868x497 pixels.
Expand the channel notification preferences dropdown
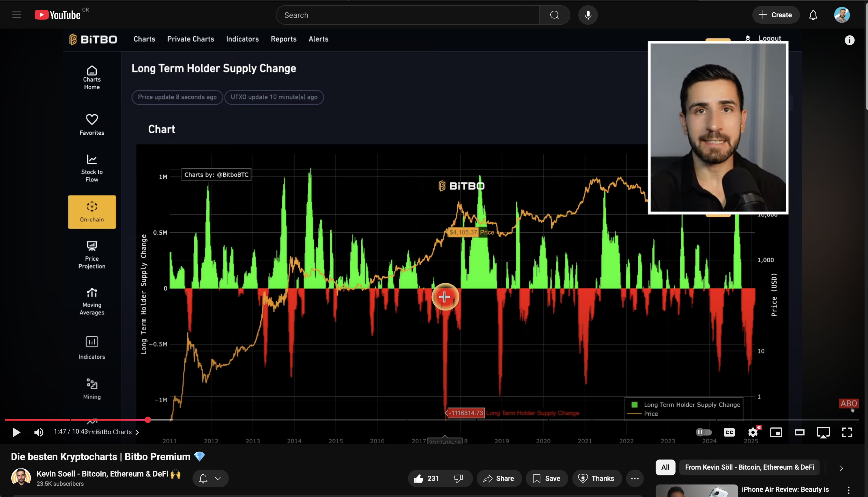click(x=210, y=478)
